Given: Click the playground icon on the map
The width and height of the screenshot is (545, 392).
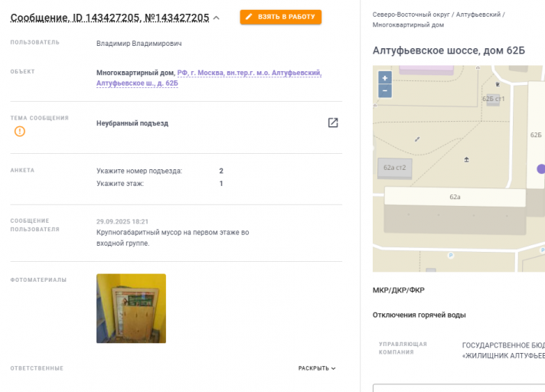Looking at the screenshot, I should (x=466, y=159).
